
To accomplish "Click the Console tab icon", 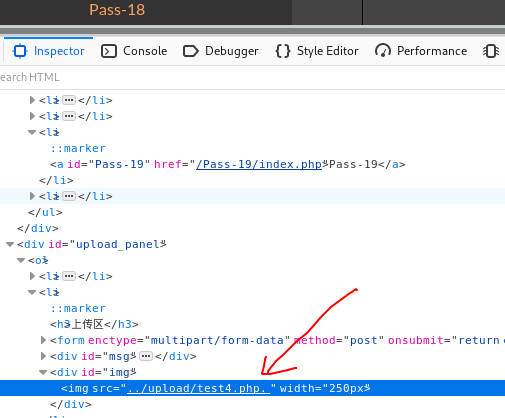I will point(109,51).
